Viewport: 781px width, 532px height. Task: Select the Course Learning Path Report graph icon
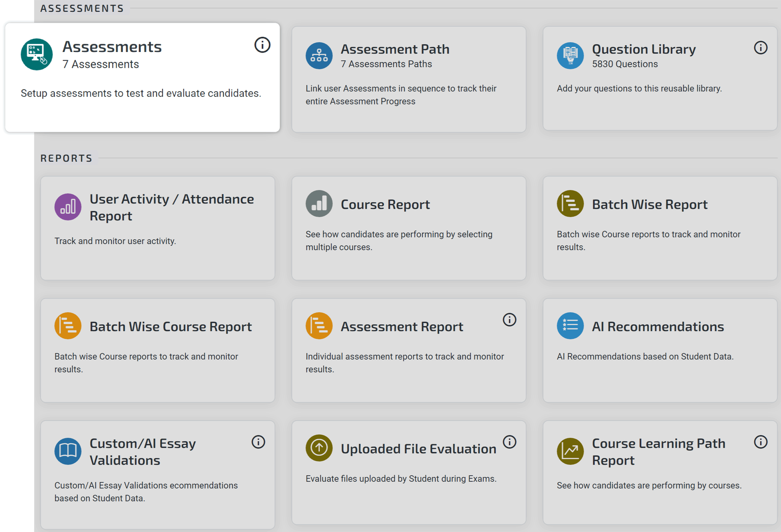pos(570,451)
